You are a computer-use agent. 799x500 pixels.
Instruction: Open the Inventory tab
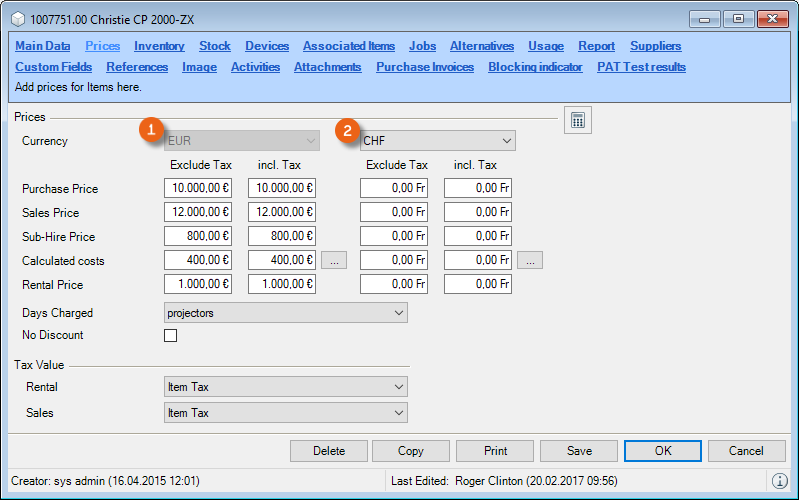tap(159, 46)
